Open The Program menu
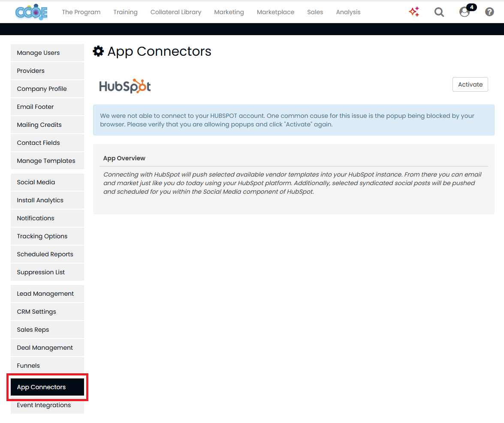Image resolution: width=504 pixels, height=423 pixels. coord(81,12)
